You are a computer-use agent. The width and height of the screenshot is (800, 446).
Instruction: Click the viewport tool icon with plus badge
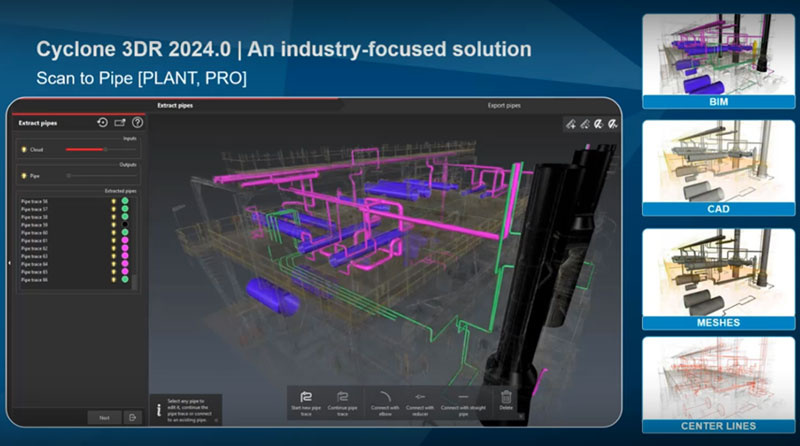[571, 124]
